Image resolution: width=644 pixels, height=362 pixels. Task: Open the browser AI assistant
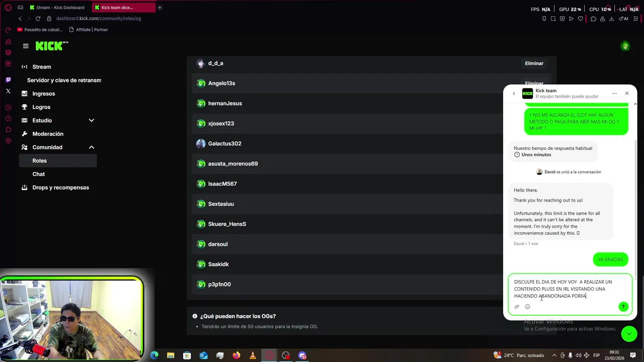pos(624,19)
